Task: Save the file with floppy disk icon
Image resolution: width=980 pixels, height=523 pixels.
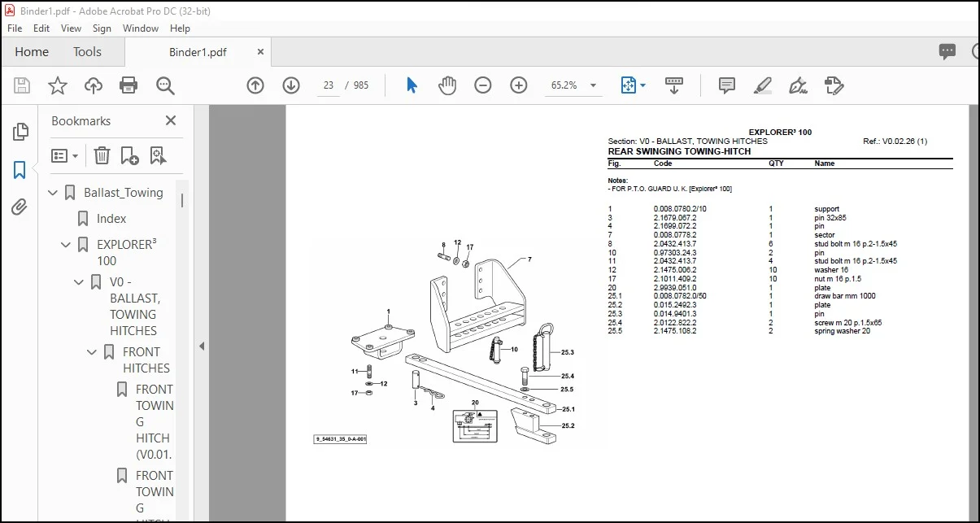Action: 22,85
